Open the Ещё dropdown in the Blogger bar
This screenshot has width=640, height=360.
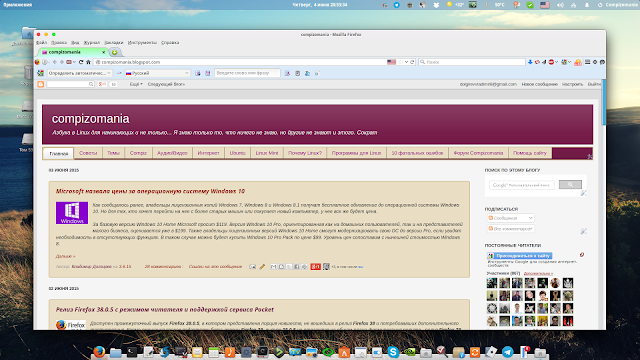(x=136, y=84)
